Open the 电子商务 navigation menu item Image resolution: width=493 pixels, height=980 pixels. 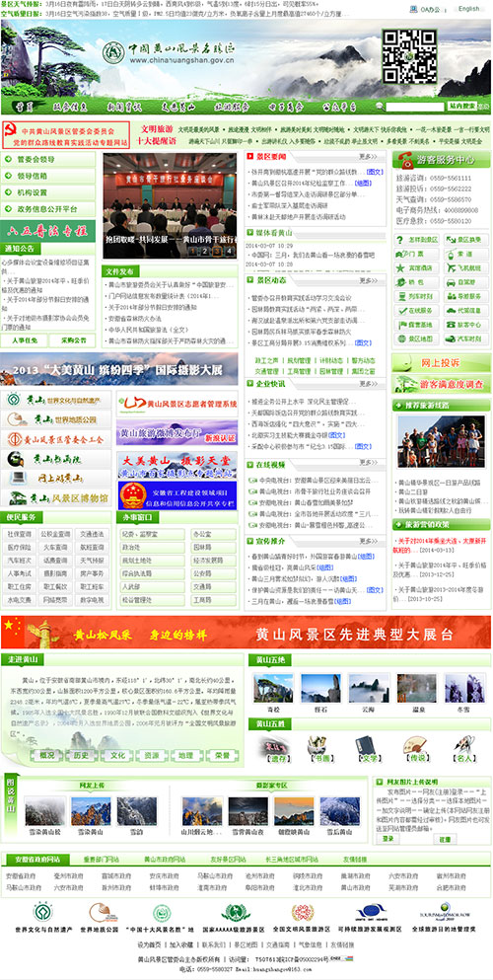click(285, 107)
